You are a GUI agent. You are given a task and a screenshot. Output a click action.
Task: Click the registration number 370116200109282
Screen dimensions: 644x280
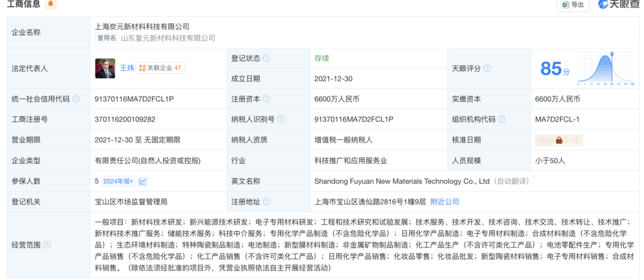pos(125,120)
